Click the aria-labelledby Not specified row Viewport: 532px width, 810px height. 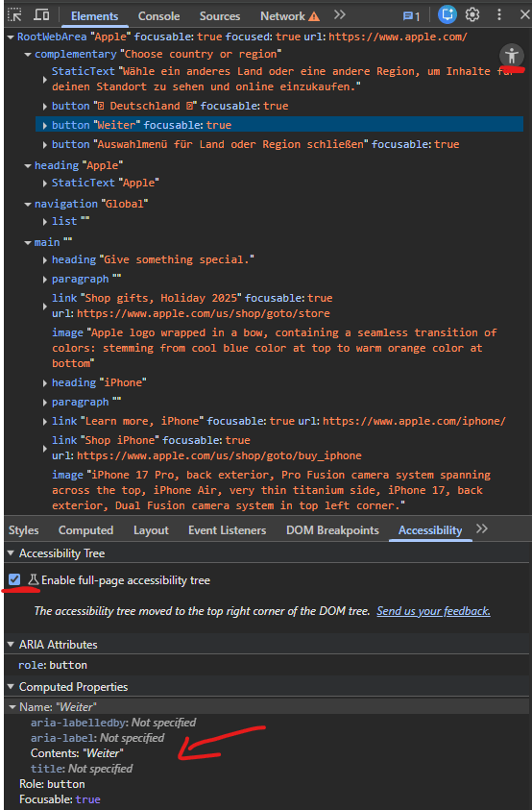pyautogui.click(x=113, y=723)
